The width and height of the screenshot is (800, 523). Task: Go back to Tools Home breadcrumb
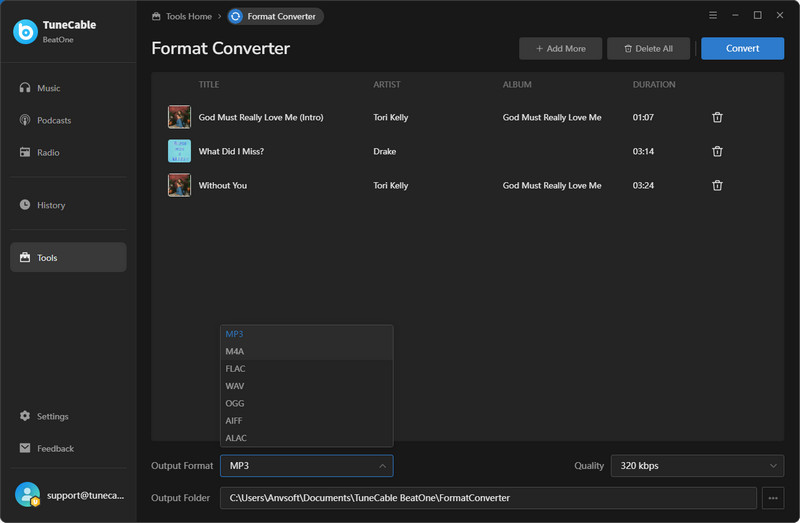click(182, 16)
